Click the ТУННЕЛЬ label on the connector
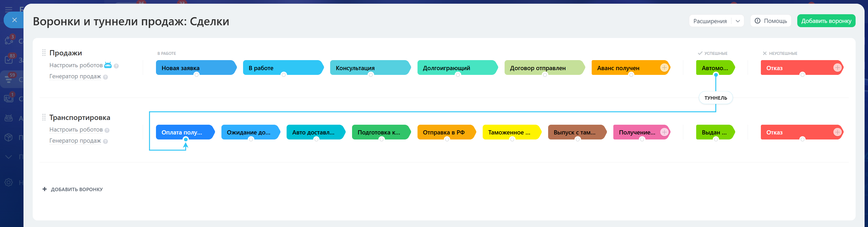 (716, 98)
